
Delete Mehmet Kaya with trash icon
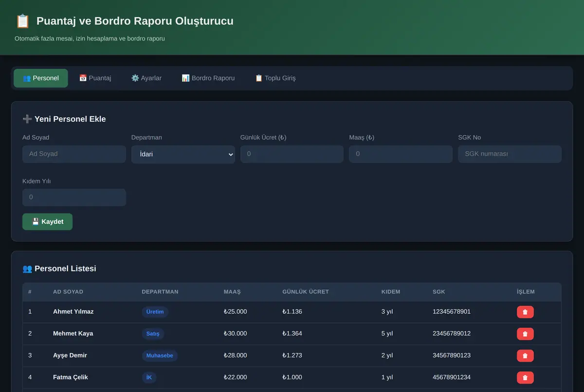(525, 334)
